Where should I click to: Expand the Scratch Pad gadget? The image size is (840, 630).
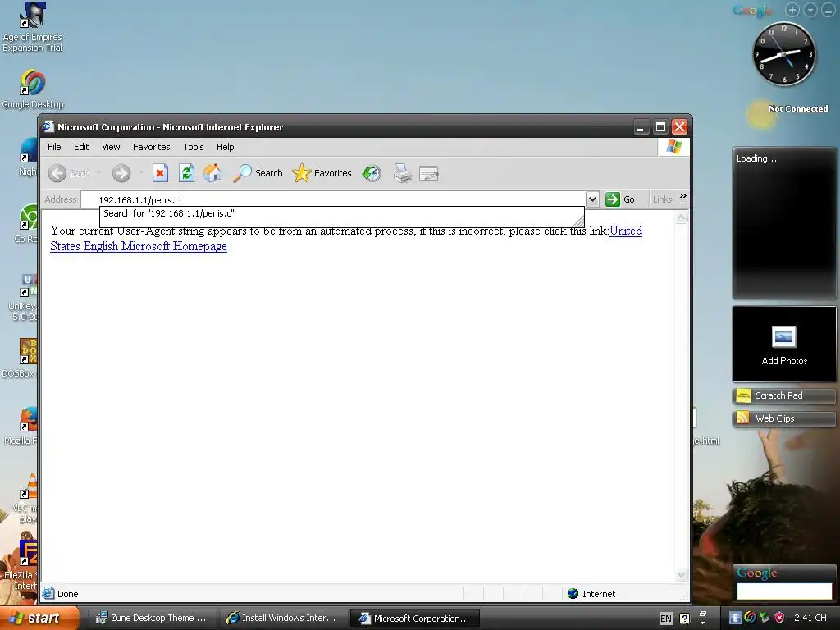[x=783, y=395]
